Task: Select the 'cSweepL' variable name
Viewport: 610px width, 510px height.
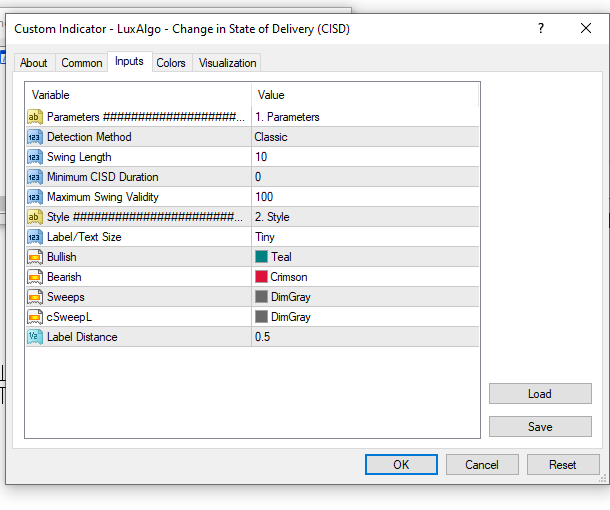Action: tap(69, 317)
